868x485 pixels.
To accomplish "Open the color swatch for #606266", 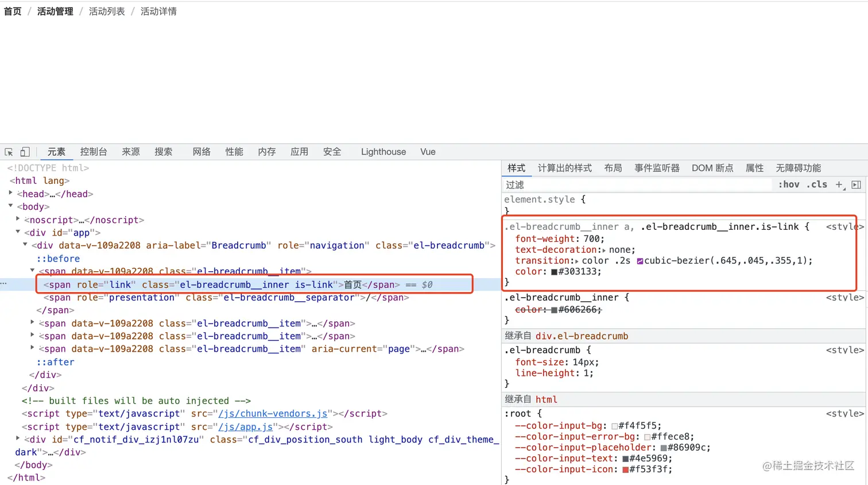I will 555,310.
